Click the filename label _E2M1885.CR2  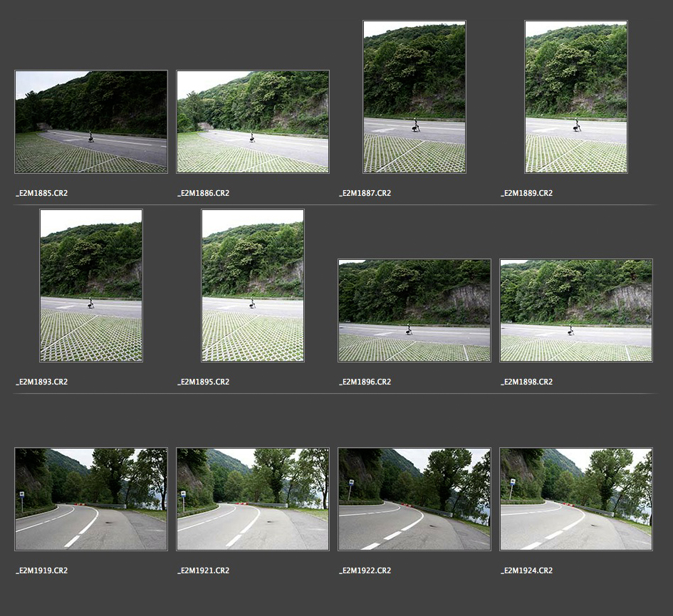(x=42, y=194)
